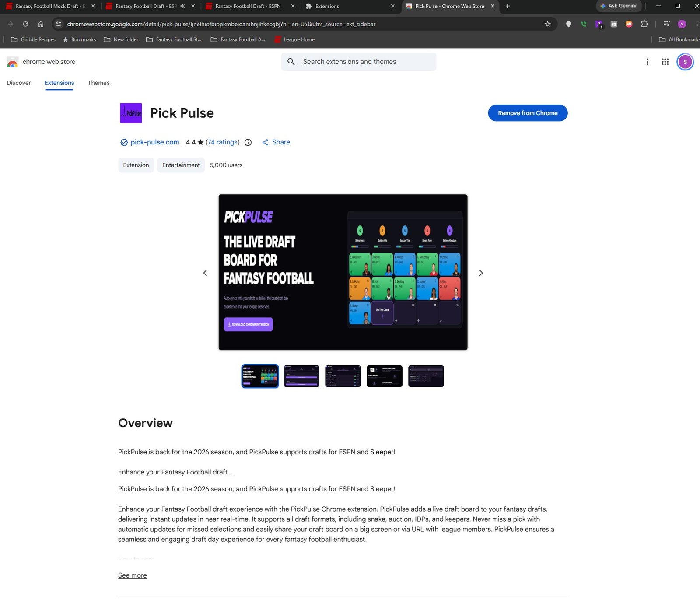Click the Share icon link
Screen dimensions: 700x600
[276, 142]
